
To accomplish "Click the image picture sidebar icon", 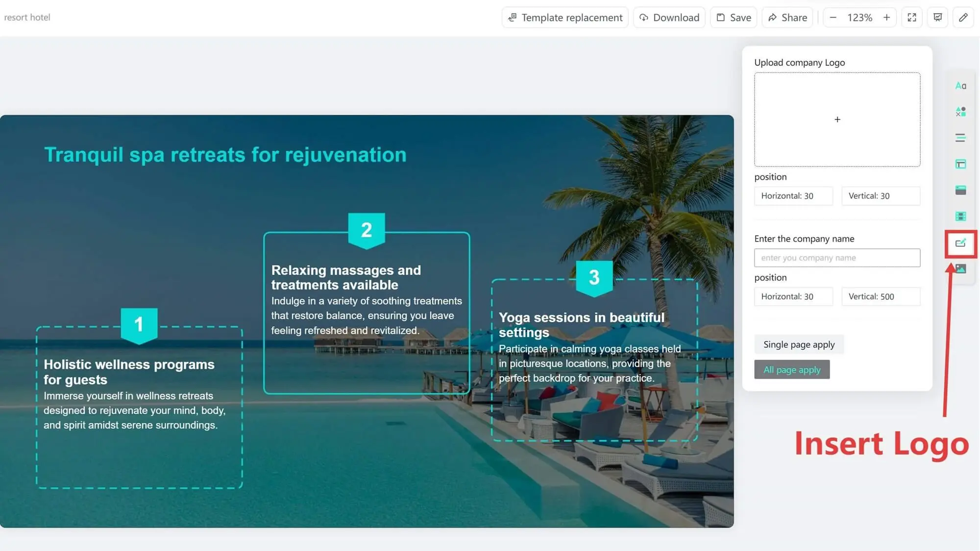I will [960, 269].
